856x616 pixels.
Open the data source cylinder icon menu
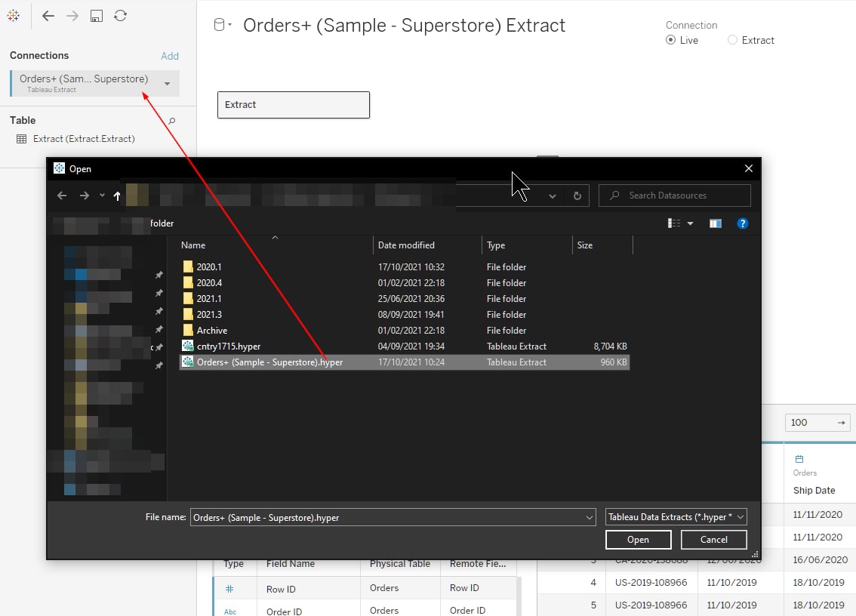(x=222, y=25)
